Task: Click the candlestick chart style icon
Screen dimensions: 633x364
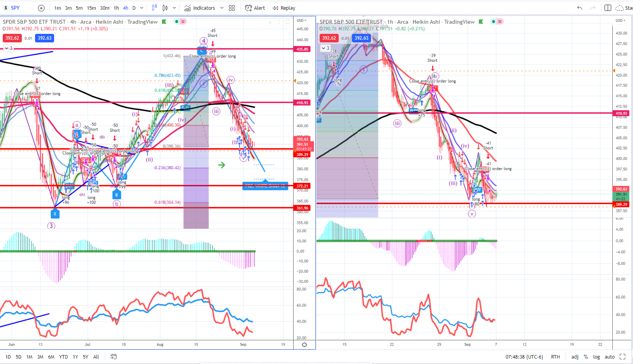Action: [x=165, y=8]
